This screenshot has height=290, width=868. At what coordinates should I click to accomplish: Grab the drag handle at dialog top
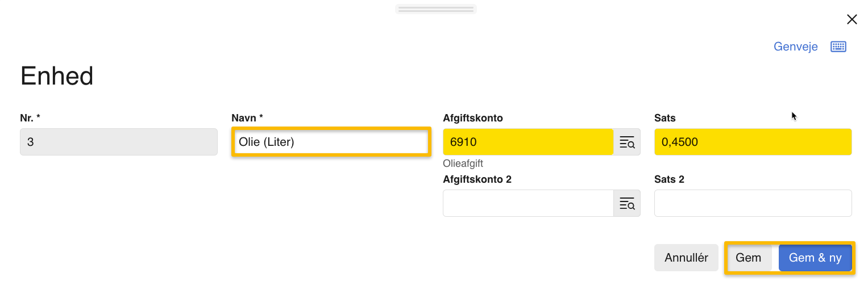point(435,9)
